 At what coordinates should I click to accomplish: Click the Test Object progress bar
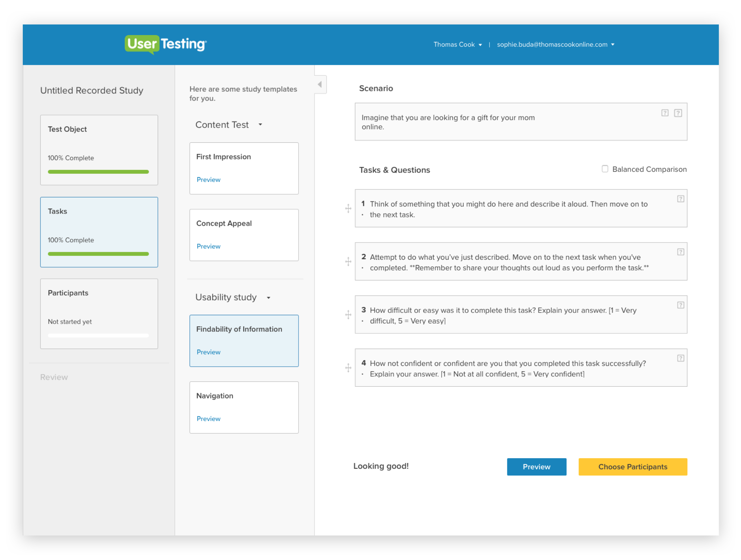pos(98,172)
